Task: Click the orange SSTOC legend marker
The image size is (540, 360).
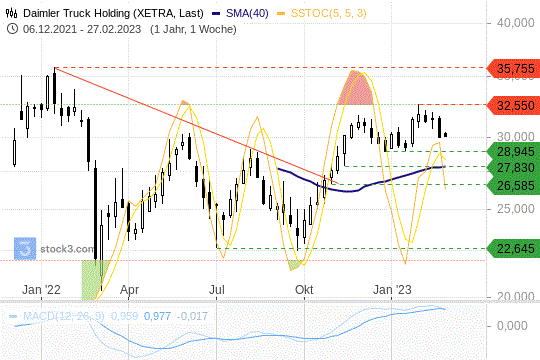Action: coord(281,13)
